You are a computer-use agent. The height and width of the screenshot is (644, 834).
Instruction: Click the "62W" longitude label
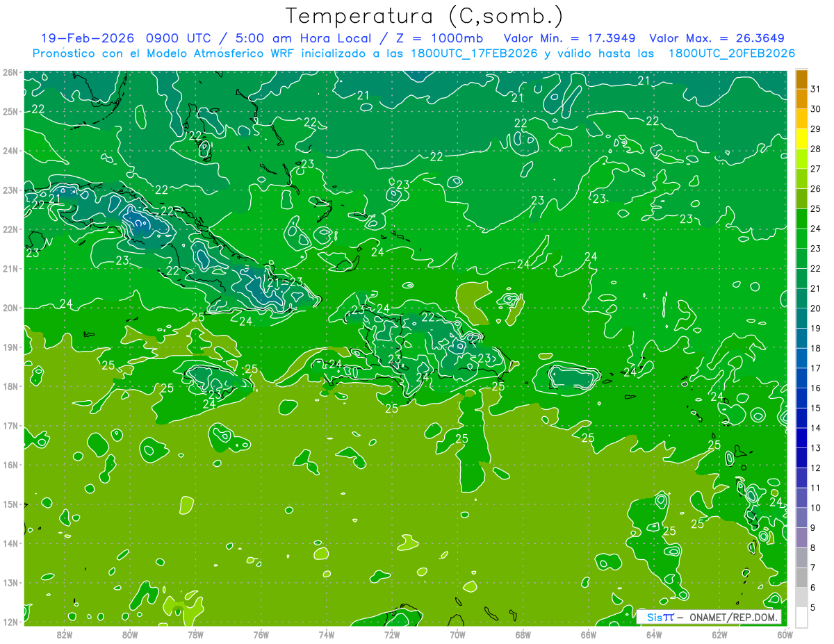click(719, 634)
